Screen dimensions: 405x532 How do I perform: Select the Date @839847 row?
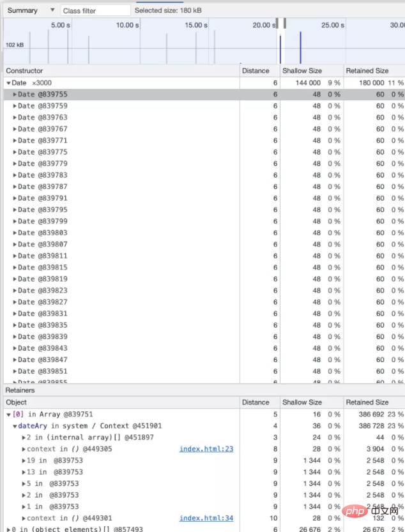204,360
